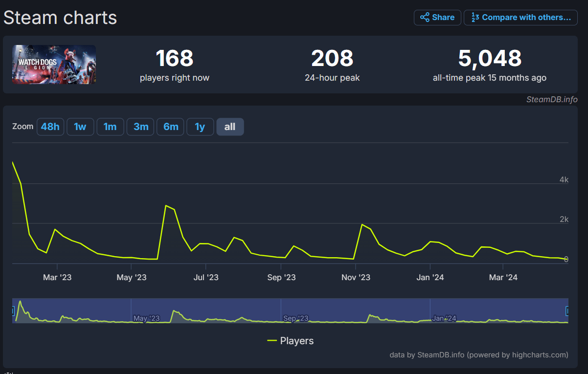Grab the left navigator range handle

13,311
